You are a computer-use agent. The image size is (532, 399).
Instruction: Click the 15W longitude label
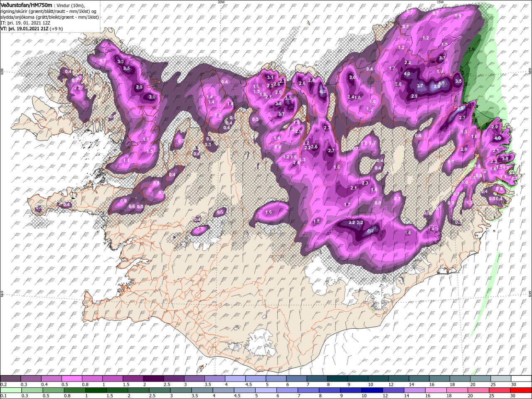click(x=440, y=2)
